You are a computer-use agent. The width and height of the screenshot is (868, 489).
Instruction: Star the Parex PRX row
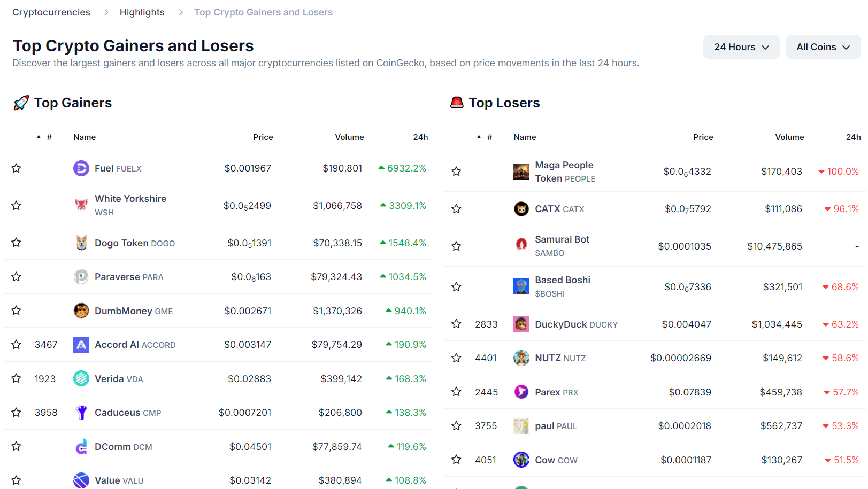(456, 392)
